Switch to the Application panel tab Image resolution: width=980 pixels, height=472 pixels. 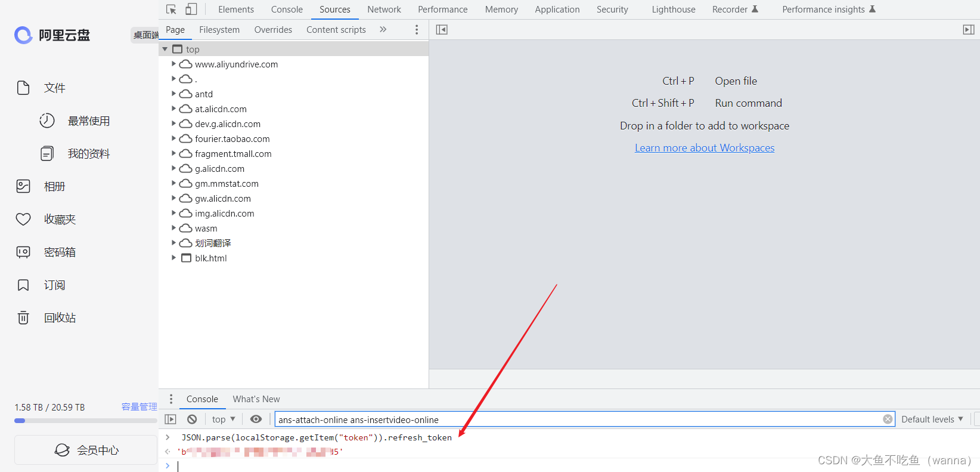click(x=557, y=10)
